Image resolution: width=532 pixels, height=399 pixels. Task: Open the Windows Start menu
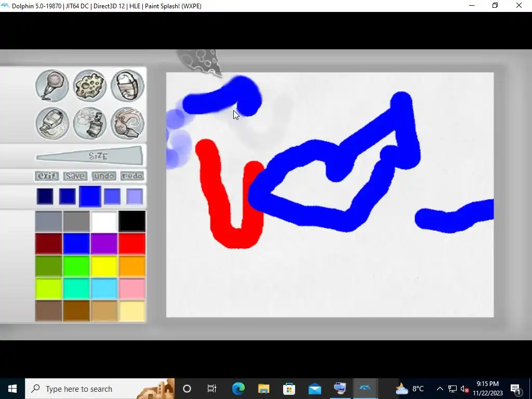click(12, 389)
